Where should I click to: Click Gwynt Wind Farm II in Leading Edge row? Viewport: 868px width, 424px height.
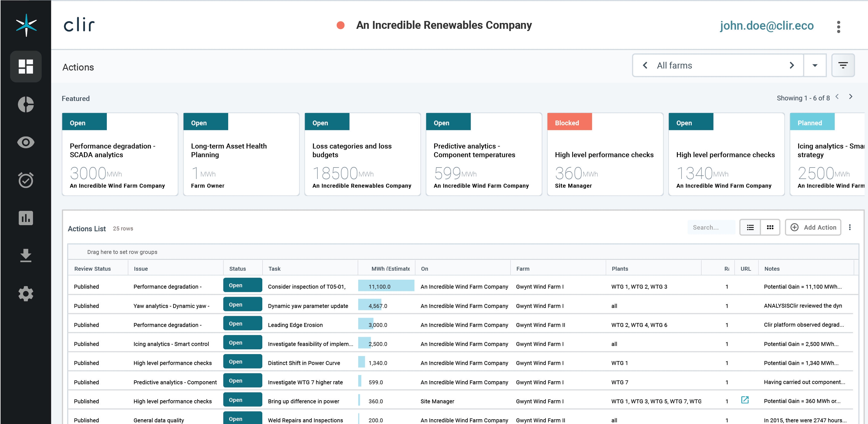[541, 325]
